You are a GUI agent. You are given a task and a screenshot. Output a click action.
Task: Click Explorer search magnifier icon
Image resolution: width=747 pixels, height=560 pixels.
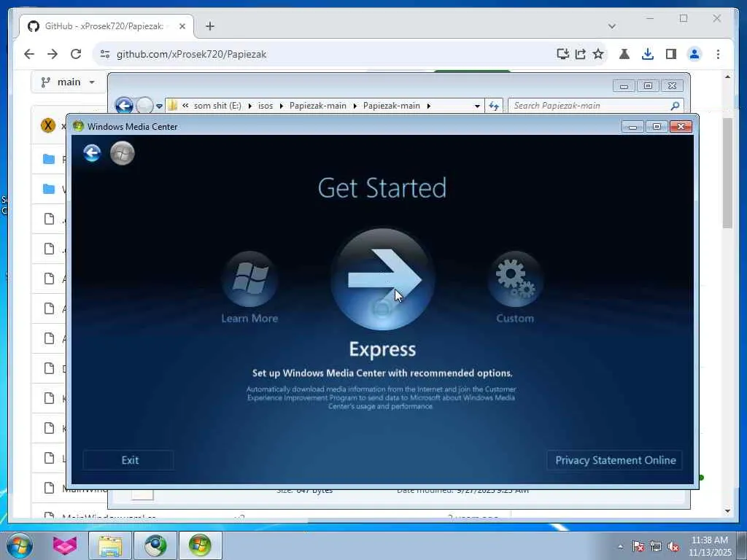click(675, 106)
